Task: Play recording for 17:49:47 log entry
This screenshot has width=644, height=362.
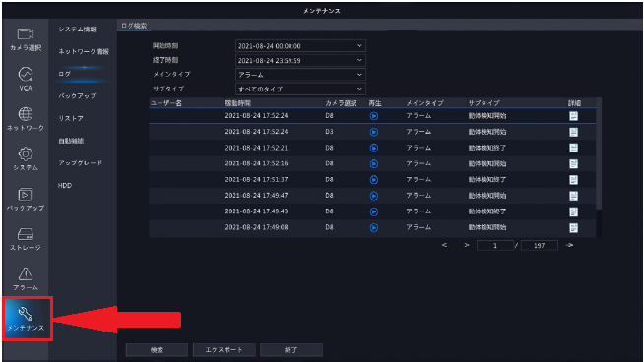Action: (374, 196)
